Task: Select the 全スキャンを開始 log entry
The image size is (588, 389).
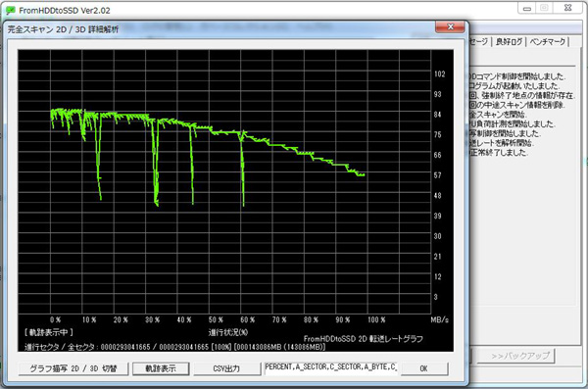Action: tap(497, 115)
